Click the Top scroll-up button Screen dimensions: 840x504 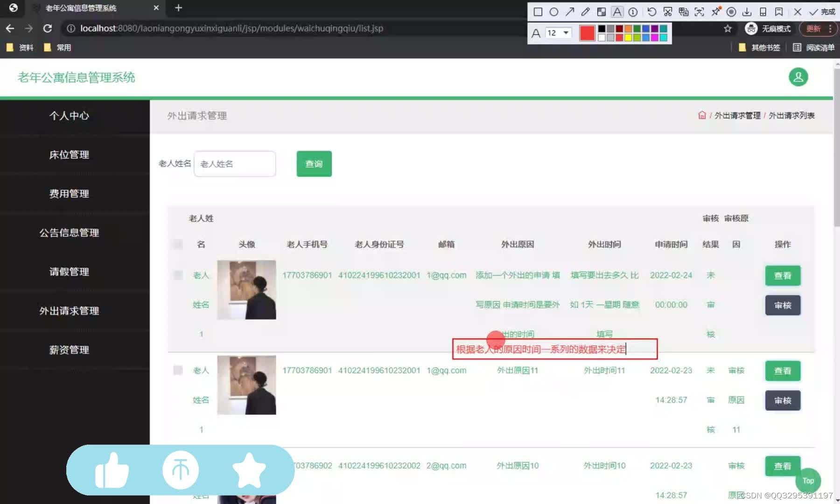[x=808, y=481]
